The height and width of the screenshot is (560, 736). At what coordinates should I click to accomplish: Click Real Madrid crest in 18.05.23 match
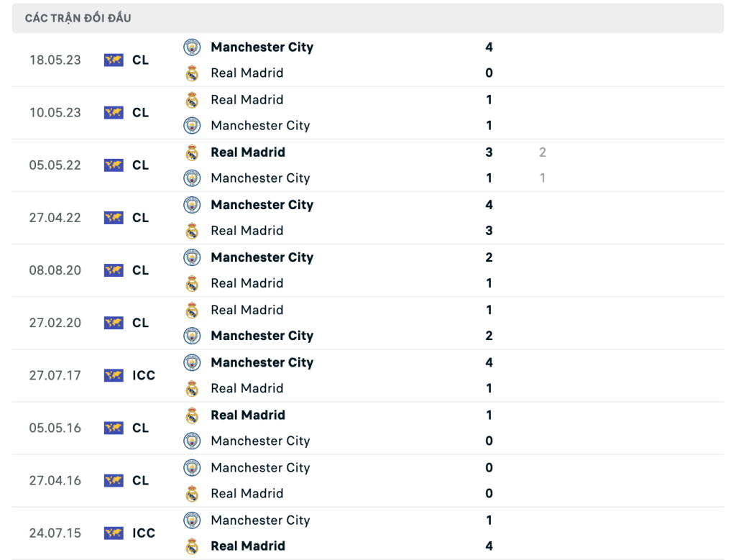(x=191, y=73)
